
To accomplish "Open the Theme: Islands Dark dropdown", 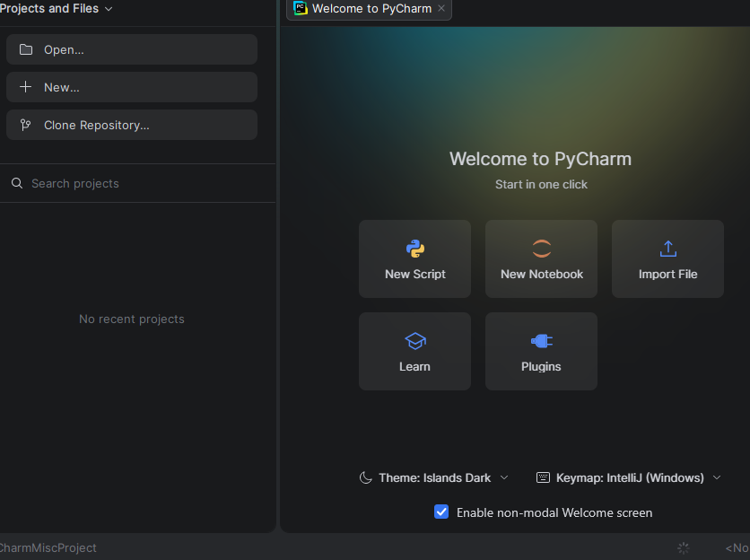I will (434, 477).
